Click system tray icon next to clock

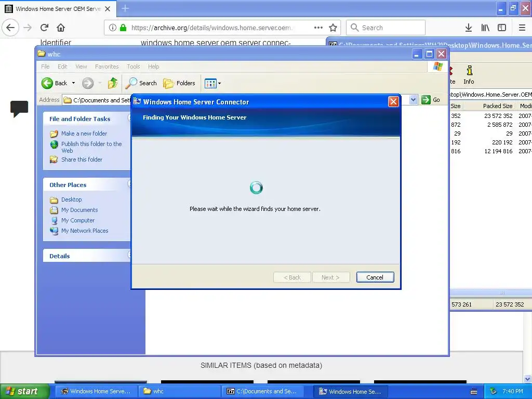pyautogui.click(x=493, y=391)
